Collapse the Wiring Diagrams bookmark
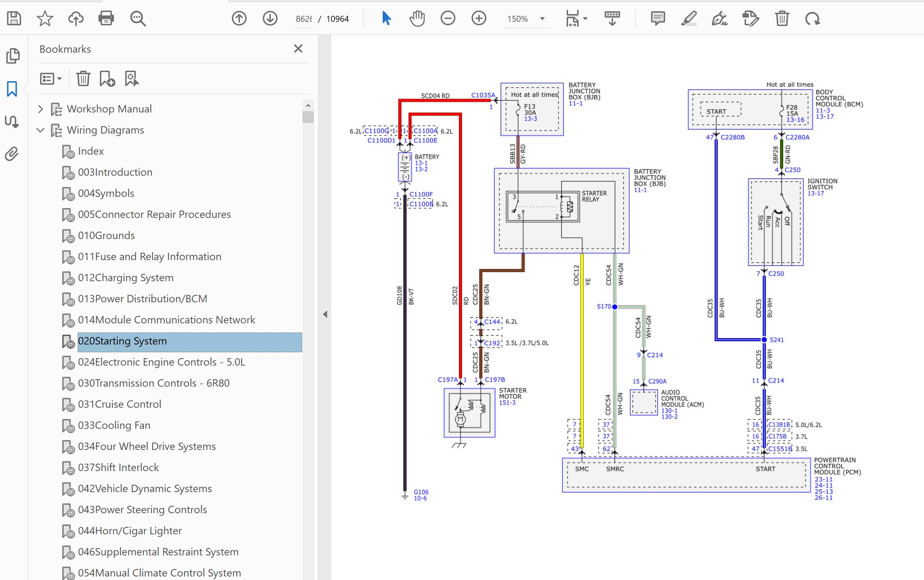924x580 pixels. coord(41,130)
